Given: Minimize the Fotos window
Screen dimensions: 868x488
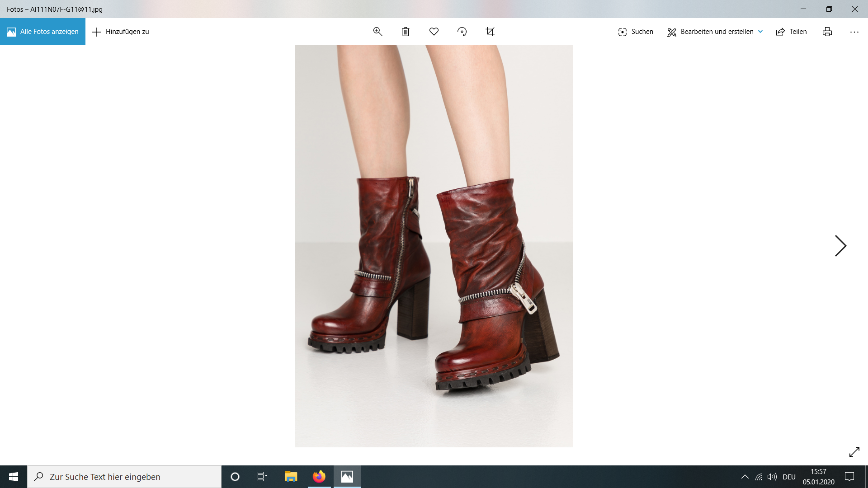Looking at the screenshot, I should 803,9.
